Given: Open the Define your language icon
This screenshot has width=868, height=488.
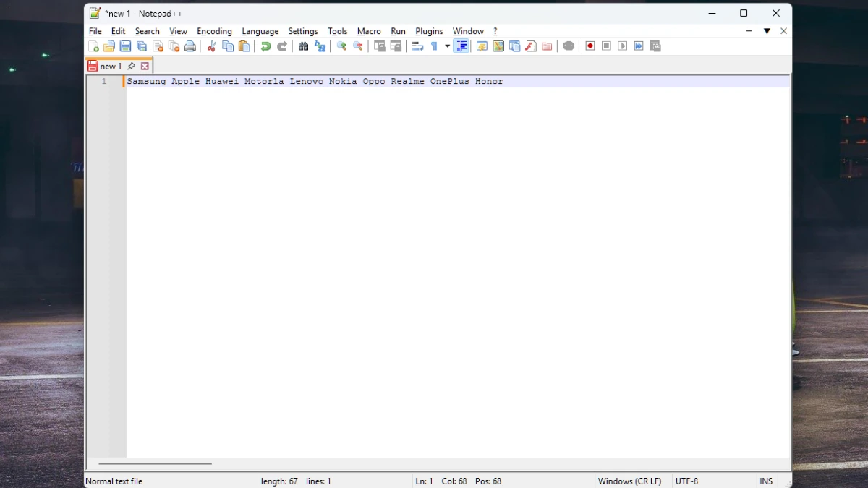Looking at the screenshot, I should 482,46.
